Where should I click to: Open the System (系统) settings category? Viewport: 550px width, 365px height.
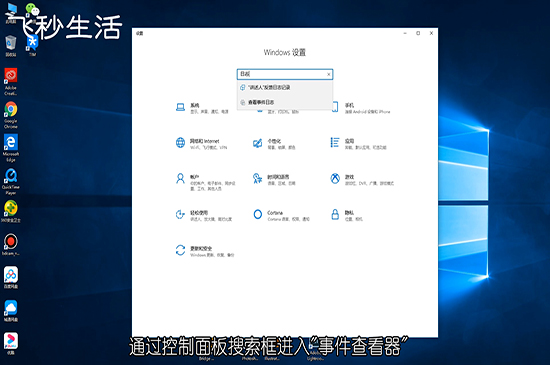tap(202, 108)
